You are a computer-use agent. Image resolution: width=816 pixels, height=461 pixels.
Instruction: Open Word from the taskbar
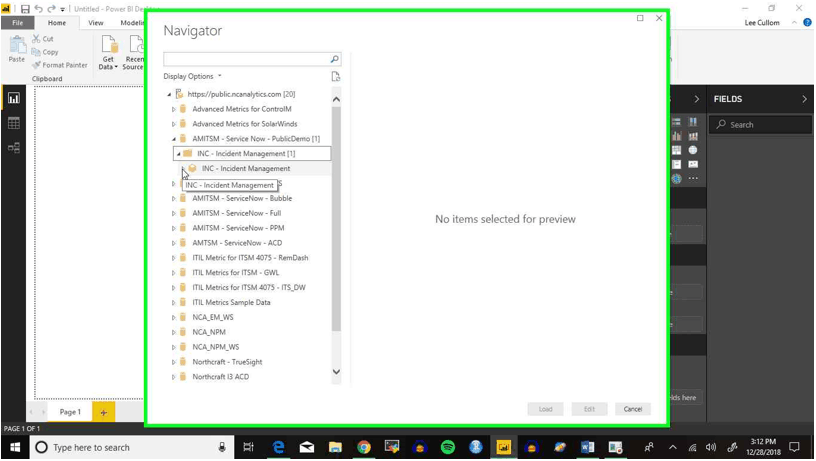(587, 447)
